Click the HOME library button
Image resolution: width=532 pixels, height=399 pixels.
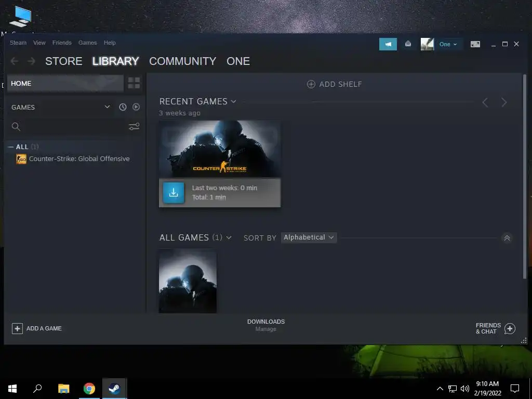click(x=65, y=84)
